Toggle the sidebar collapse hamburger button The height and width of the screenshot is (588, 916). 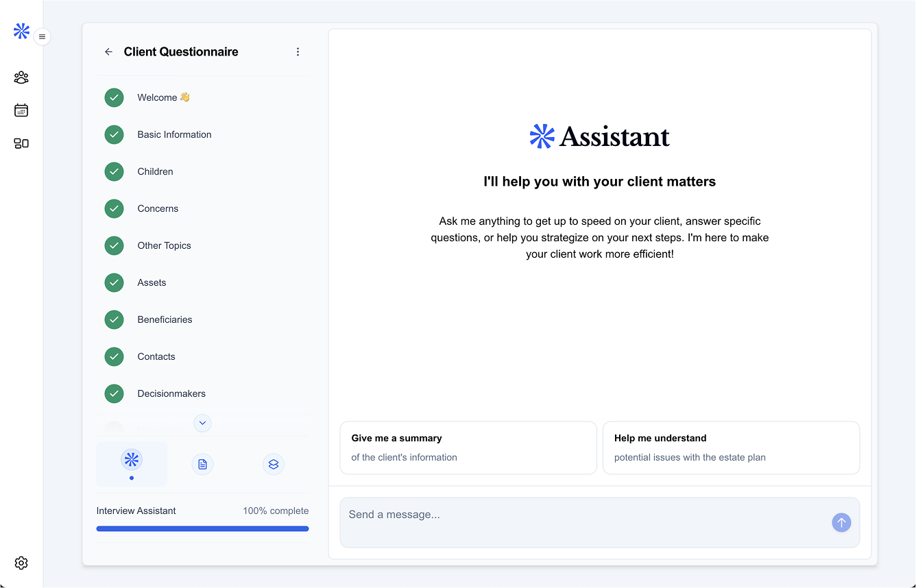tap(42, 37)
